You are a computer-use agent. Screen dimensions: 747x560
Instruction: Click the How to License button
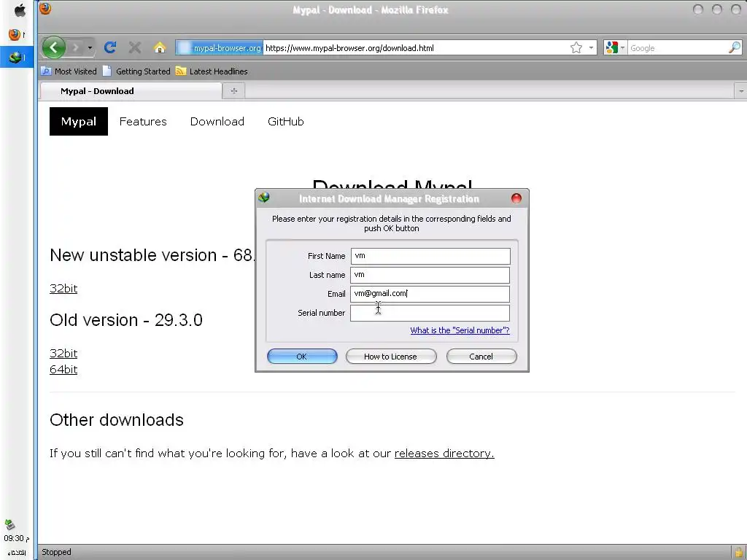point(391,356)
